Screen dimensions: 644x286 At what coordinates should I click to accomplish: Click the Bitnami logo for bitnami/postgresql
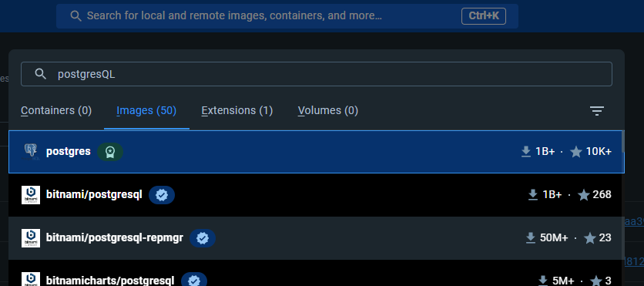(31, 195)
